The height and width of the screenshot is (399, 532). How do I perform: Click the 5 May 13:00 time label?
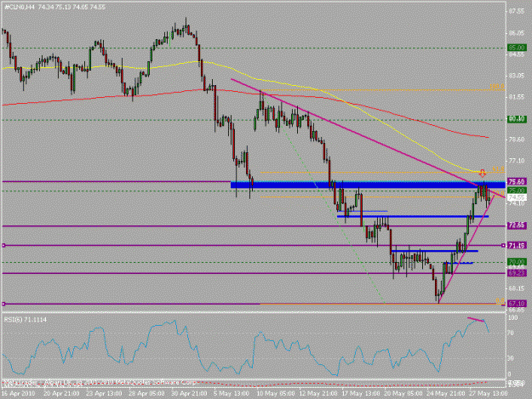coord(232,394)
